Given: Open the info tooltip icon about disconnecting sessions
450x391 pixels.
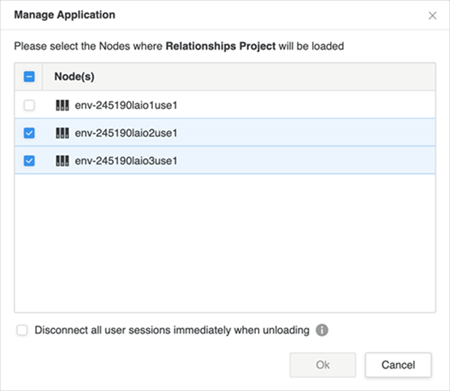Looking at the screenshot, I should point(322,330).
